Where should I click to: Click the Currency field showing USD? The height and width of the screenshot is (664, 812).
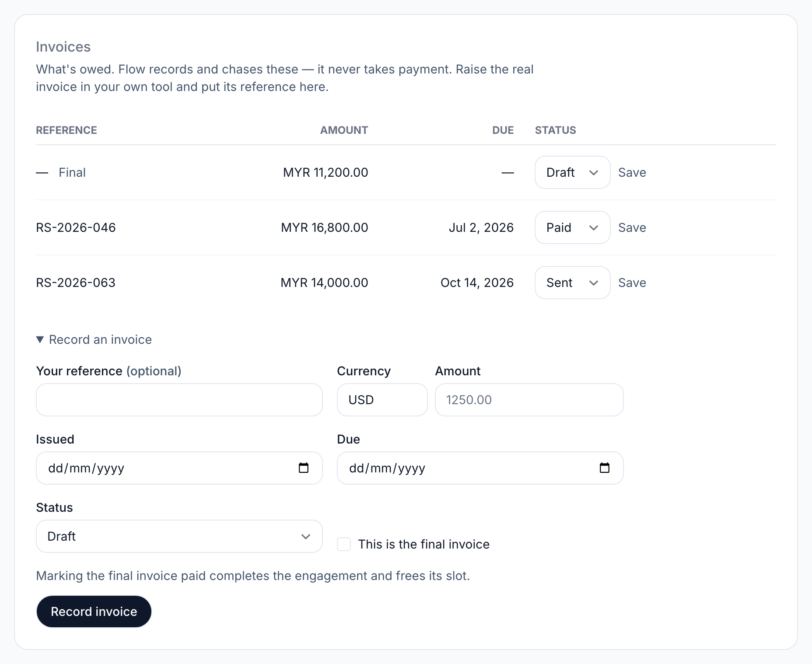pos(382,400)
